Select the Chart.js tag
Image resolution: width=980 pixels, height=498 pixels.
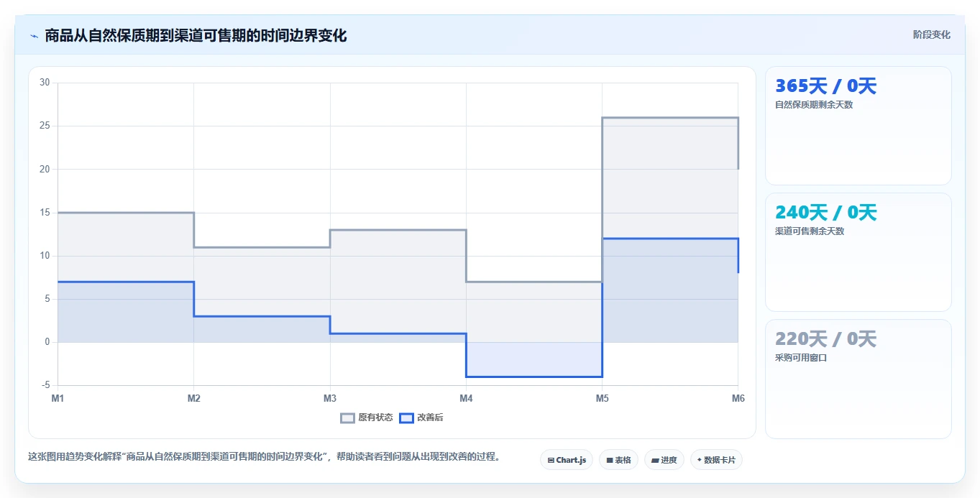pyautogui.click(x=567, y=460)
